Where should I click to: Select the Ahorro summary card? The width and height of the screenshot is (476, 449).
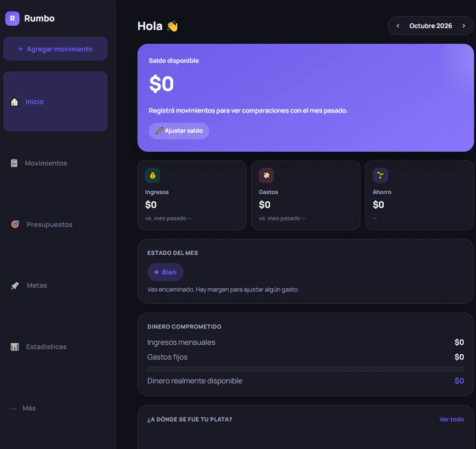pos(419,195)
